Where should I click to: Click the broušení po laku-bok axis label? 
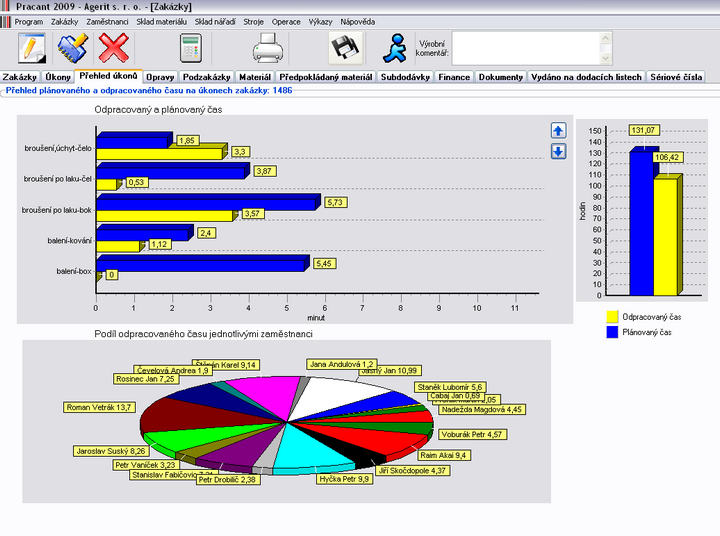[x=56, y=210]
